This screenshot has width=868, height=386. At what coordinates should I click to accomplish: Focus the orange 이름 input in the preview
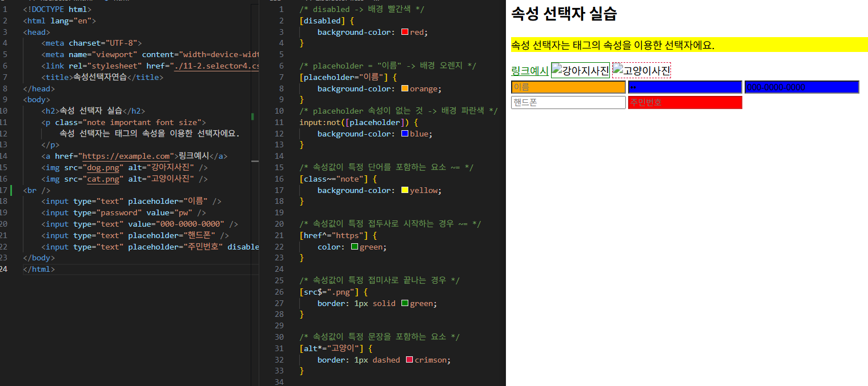point(568,87)
